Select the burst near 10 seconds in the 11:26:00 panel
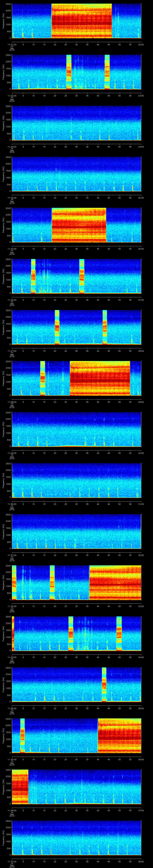The height and width of the screenshot is (868, 153). (33, 276)
